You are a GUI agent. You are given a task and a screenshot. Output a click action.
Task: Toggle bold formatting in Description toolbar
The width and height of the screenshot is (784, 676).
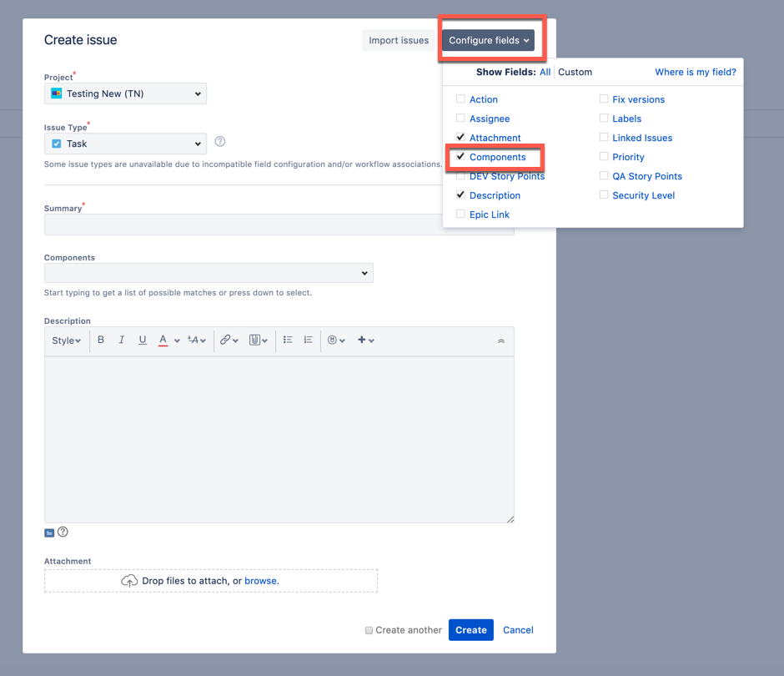(x=101, y=340)
